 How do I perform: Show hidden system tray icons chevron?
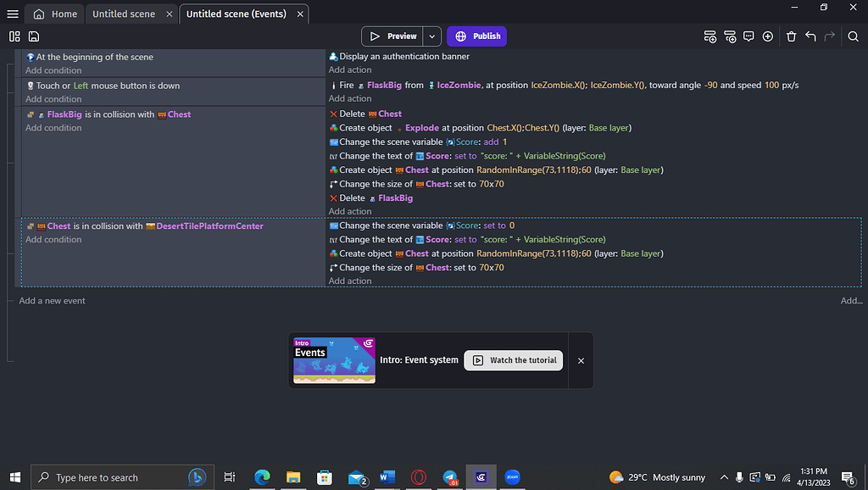coord(724,477)
